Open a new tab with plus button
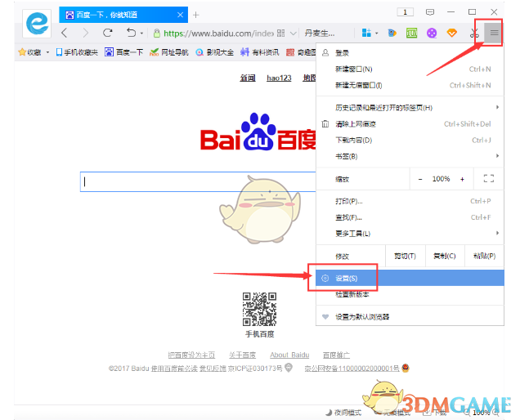 [x=195, y=15]
